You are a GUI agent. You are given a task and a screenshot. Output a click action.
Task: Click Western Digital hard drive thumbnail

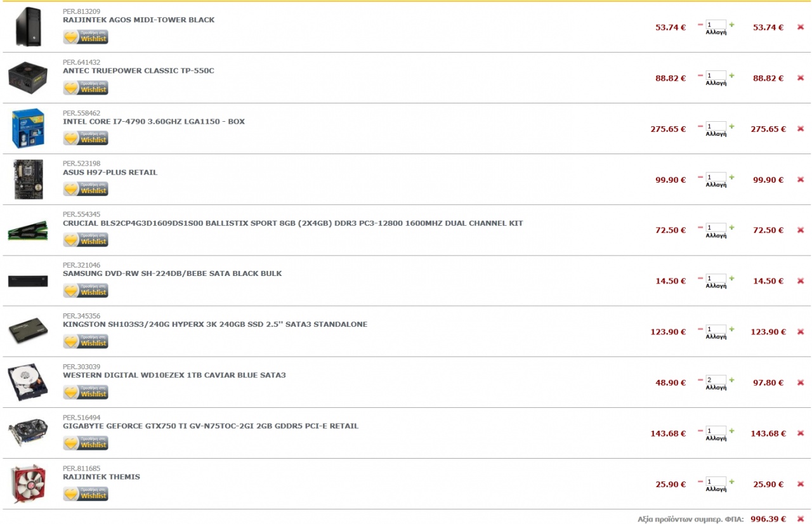(x=28, y=383)
